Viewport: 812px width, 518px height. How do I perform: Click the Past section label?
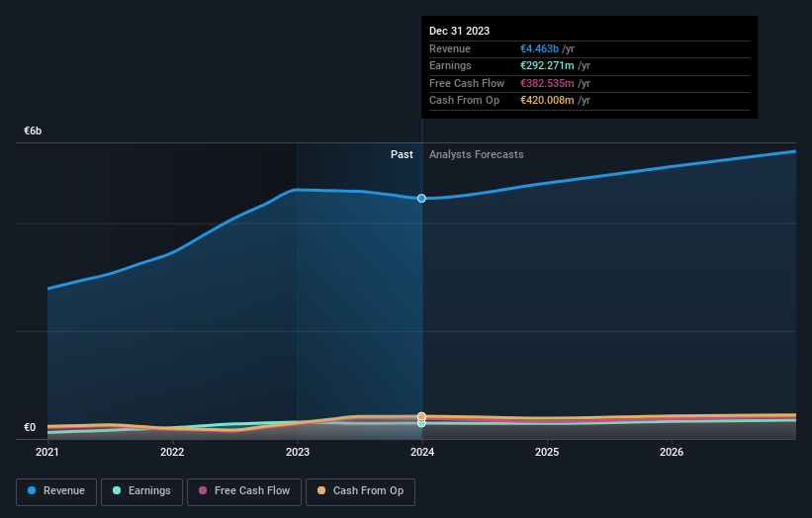click(x=402, y=154)
